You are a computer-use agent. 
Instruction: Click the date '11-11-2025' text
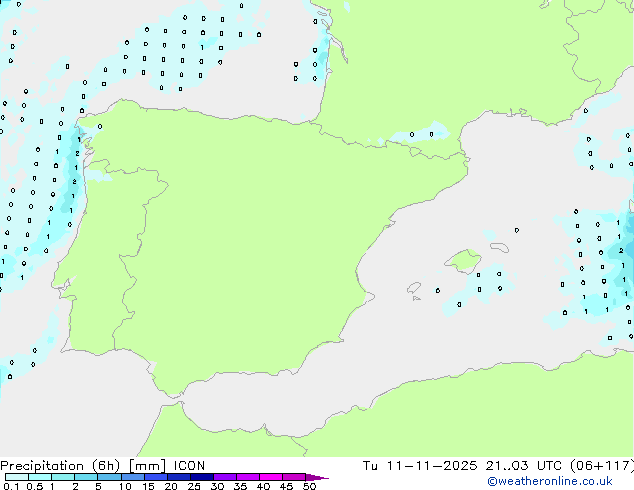point(432,466)
